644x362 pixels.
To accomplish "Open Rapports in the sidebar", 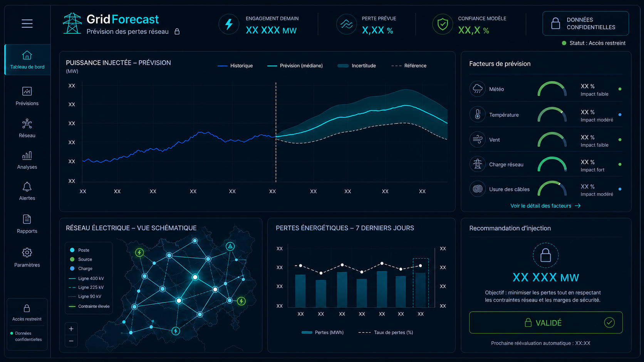I will tap(27, 224).
